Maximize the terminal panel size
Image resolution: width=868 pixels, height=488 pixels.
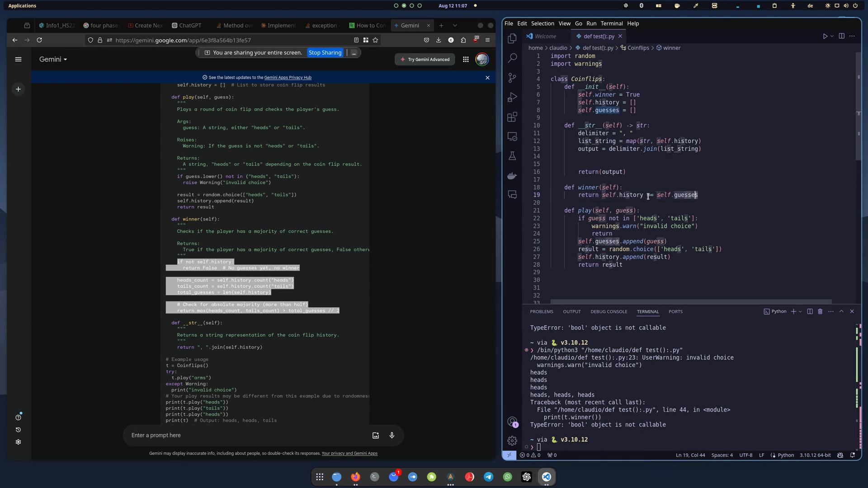point(841,311)
